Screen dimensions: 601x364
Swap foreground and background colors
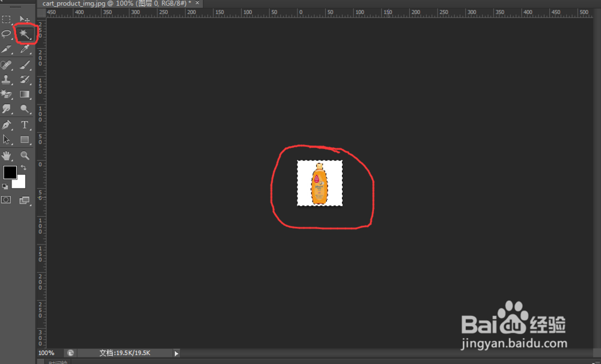pos(24,168)
